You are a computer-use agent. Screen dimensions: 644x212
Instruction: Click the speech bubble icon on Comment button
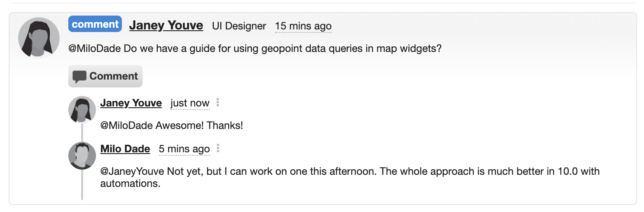coord(80,77)
